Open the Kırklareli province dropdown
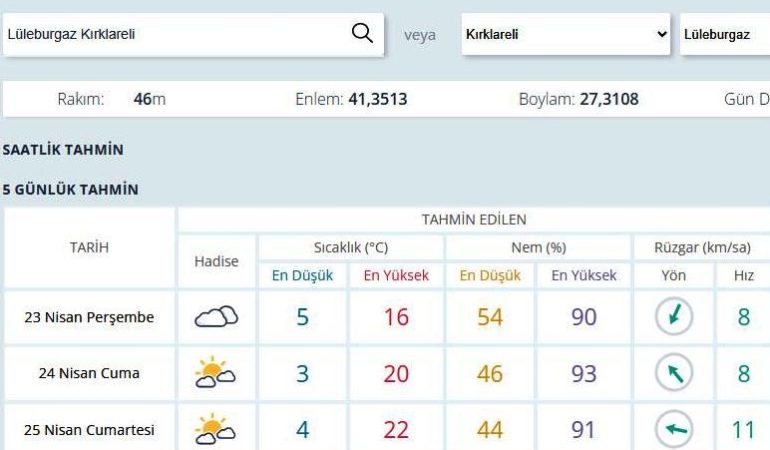This screenshot has width=770, height=450. (565, 34)
